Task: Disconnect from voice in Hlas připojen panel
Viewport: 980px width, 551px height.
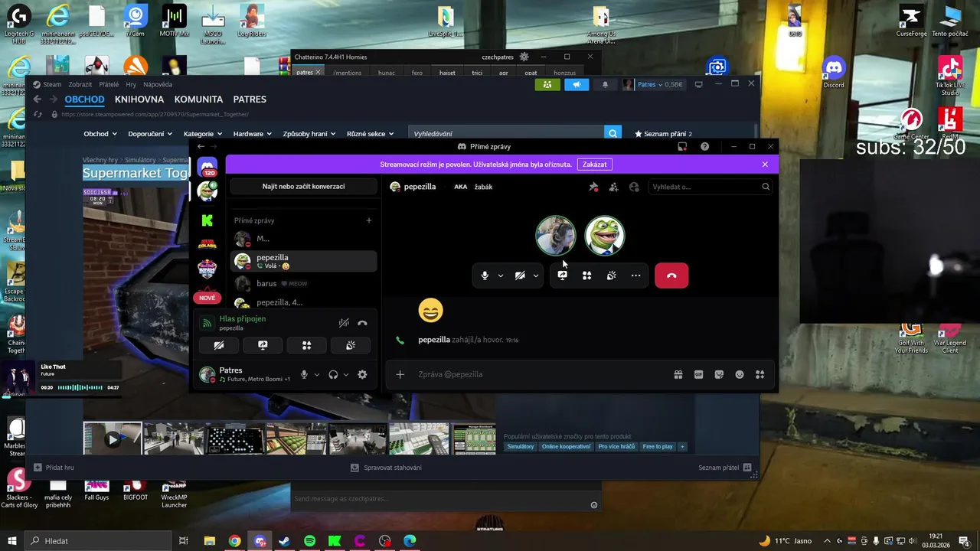Action: coord(362,323)
